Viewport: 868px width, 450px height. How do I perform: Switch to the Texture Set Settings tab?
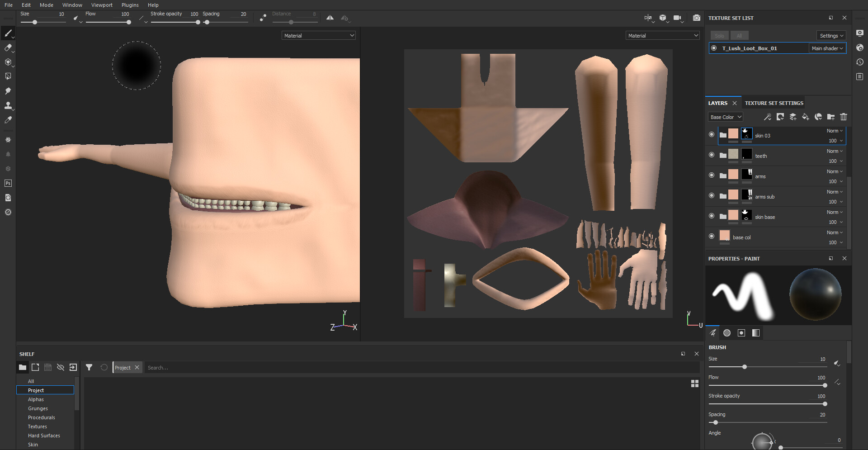click(774, 103)
